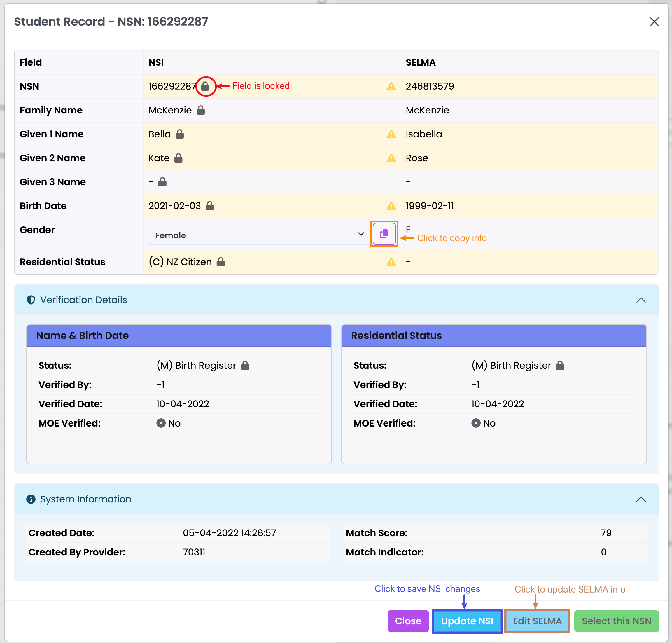Screen dimensions: 672x643
Task: Collapse the Verification Details section
Action: [640, 300]
